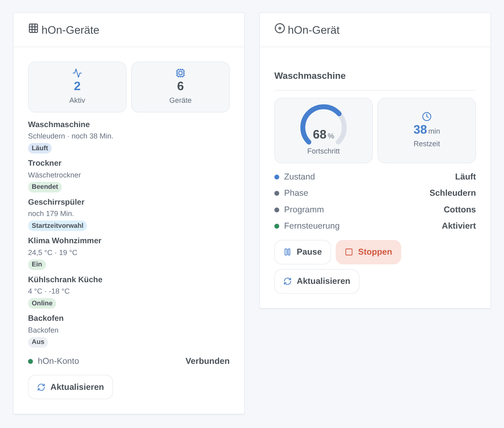Viewport: 504px width, 428px height.
Task: Click refresh icon in devices list Aktualisieren button
Action: tap(41, 387)
